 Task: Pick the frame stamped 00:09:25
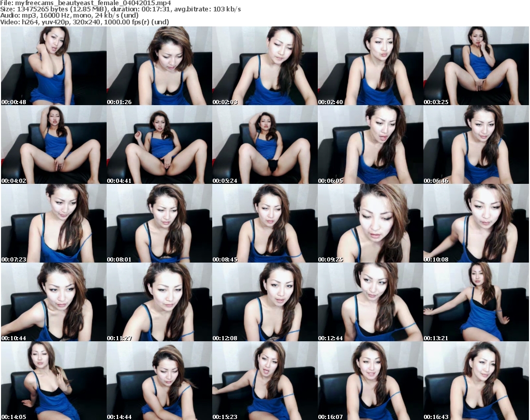[x=371, y=223]
